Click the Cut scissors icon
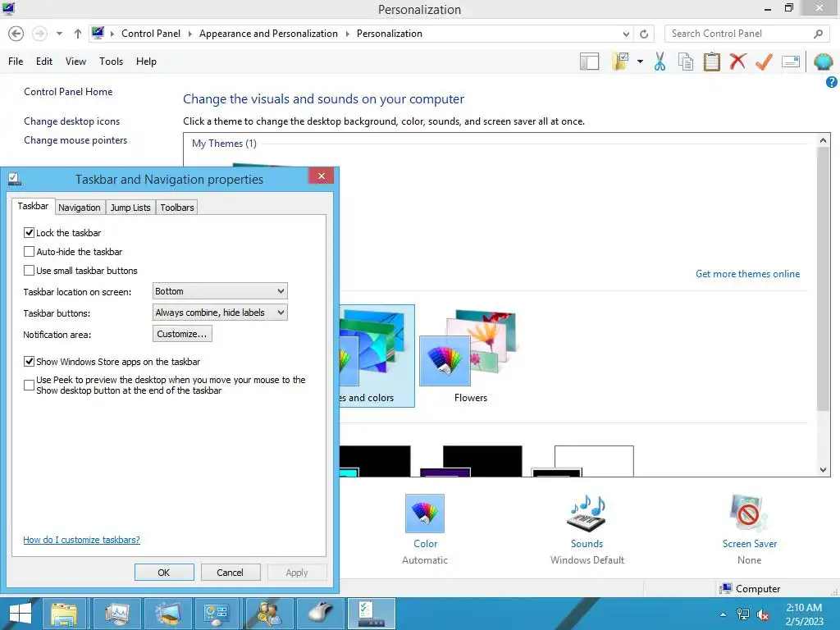 [660, 62]
